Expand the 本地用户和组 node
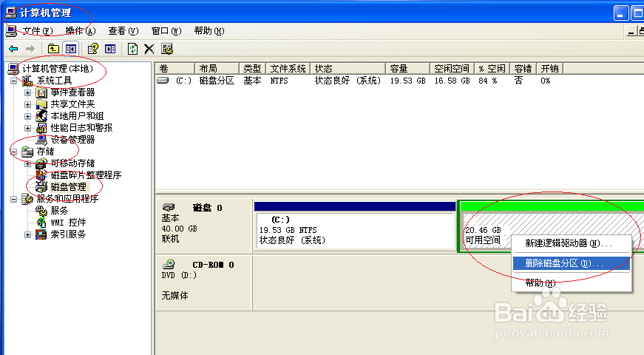This screenshot has height=355, width=644. click(x=27, y=116)
